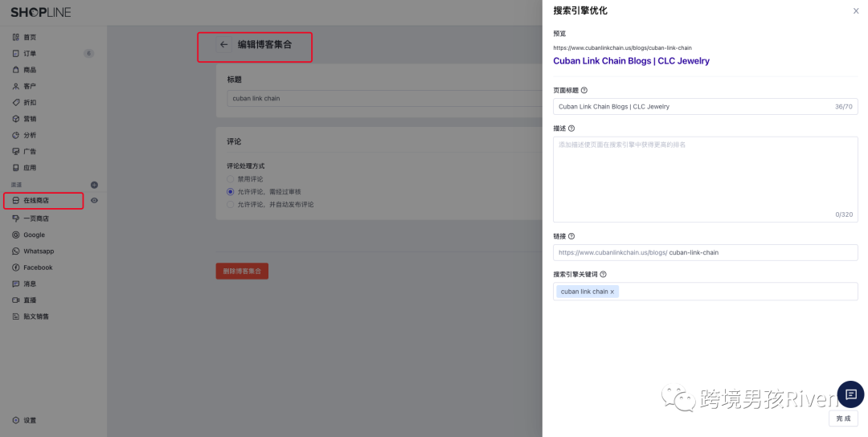The height and width of the screenshot is (437, 868).
Task: Click the 链接 URL slug field
Action: (x=706, y=253)
